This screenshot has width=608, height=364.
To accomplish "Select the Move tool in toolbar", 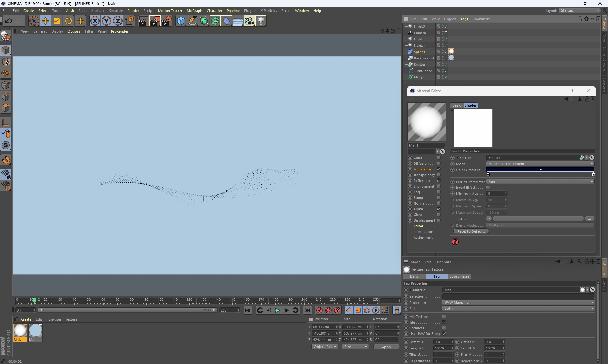I will [x=46, y=21].
